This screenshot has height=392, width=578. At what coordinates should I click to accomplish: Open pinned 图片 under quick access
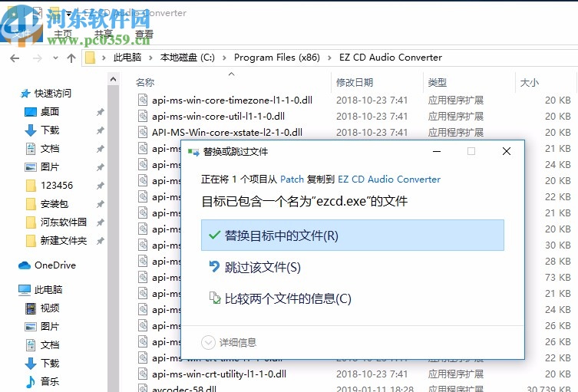coord(50,167)
